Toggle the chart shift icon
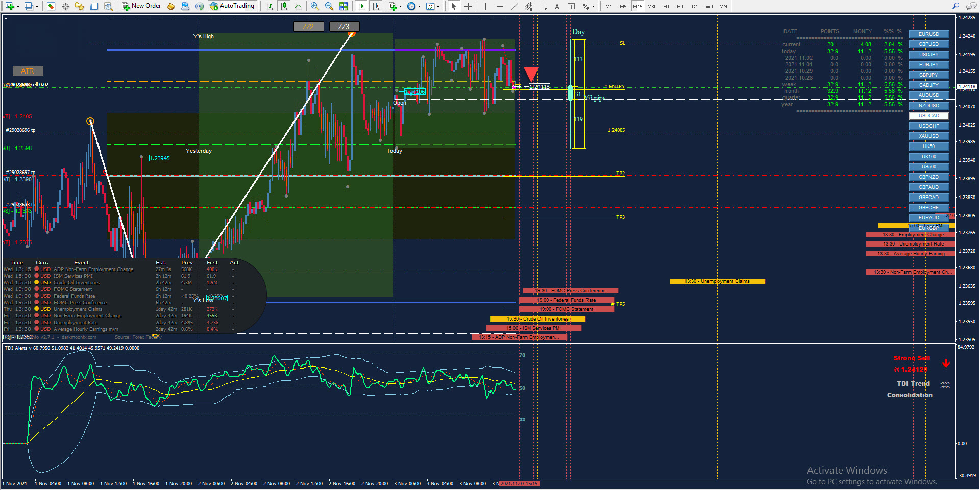 [x=376, y=6]
